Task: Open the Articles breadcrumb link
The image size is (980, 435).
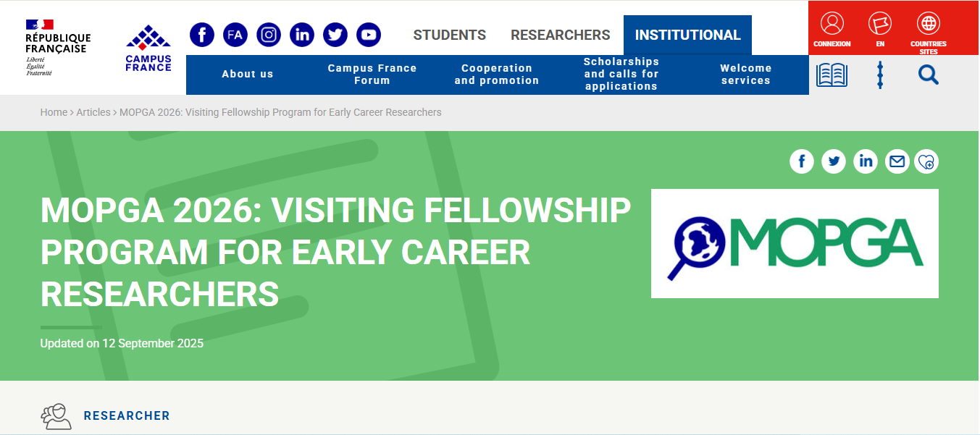Action: tap(93, 112)
